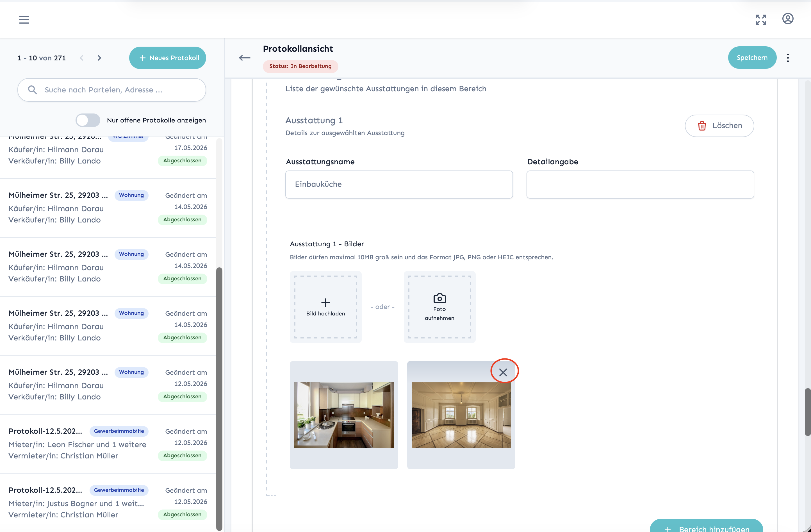Click the 'Liste der gewünschte Ausstattungen' description

click(386, 88)
